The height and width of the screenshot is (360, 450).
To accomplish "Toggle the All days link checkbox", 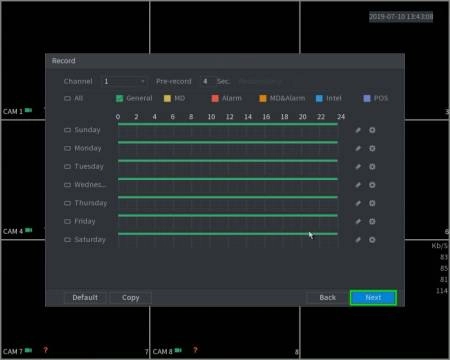I will pyautogui.click(x=67, y=98).
